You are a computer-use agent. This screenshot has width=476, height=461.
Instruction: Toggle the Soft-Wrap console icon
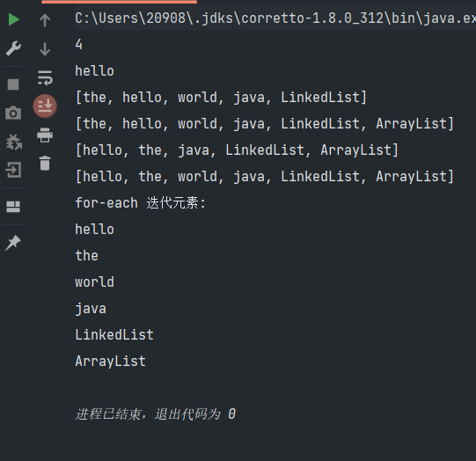[45, 77]
